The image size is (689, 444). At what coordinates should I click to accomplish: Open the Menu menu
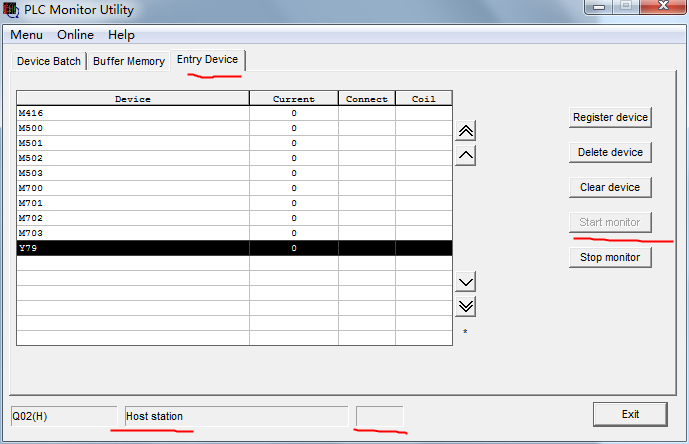click(27, 35)
